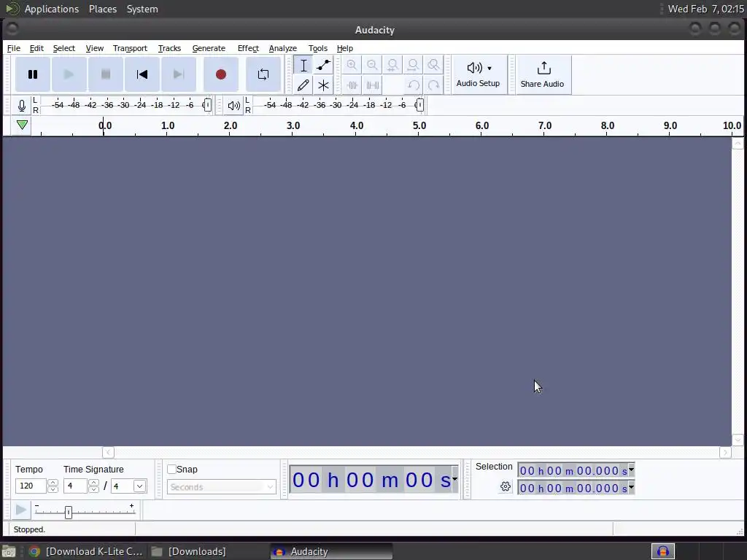This screenshot has width=747, height=560.
Task: Skip to end of project
Action: (179, 74)
